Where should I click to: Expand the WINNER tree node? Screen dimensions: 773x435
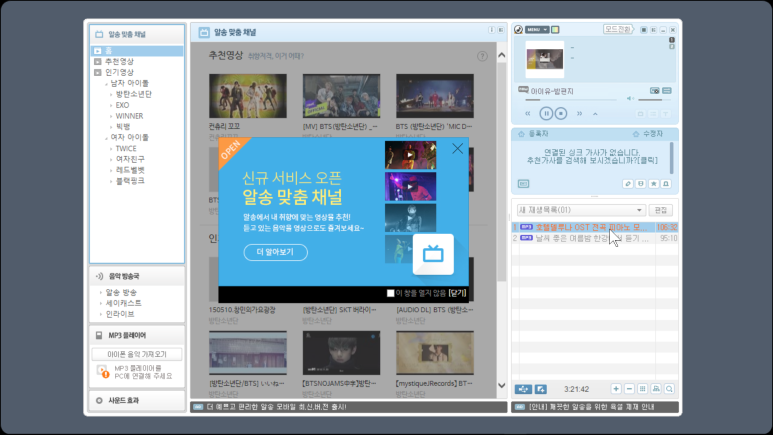(111, 116)
